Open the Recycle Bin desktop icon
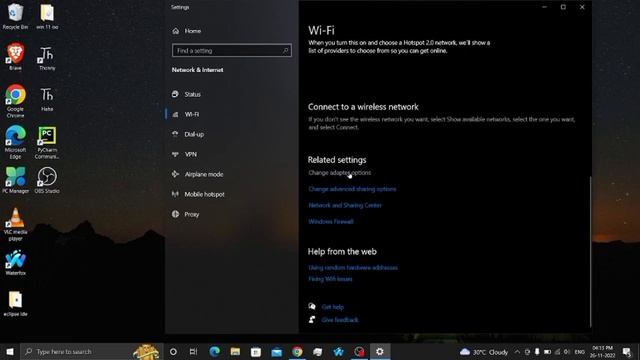This screenshot has width=640, height=360. point(16,16)
